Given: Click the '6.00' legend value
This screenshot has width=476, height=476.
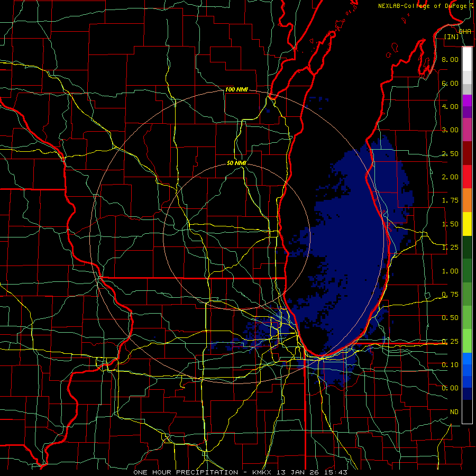Looking at the screenshot, I should [x=450, y=83].
